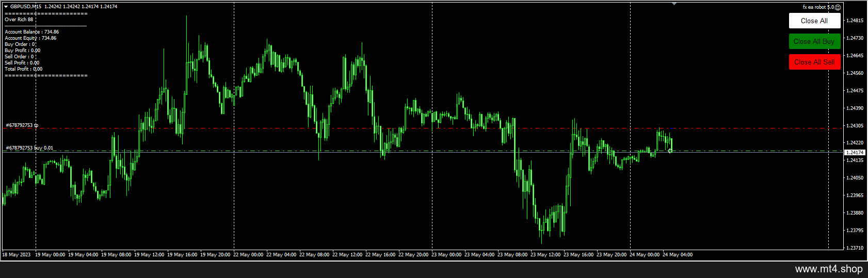Click 1.24475 on the price scale
The height and width of the screenshot is (278, 868).
point(855,91)
